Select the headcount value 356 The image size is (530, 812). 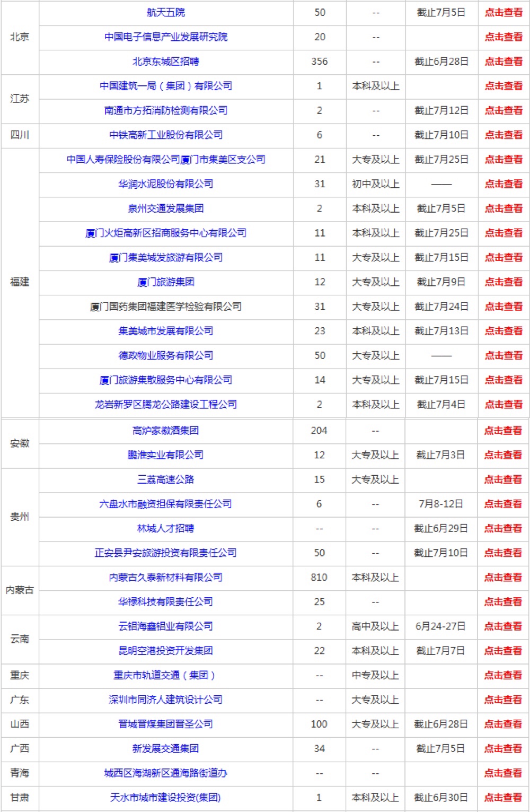click(320, 61)
